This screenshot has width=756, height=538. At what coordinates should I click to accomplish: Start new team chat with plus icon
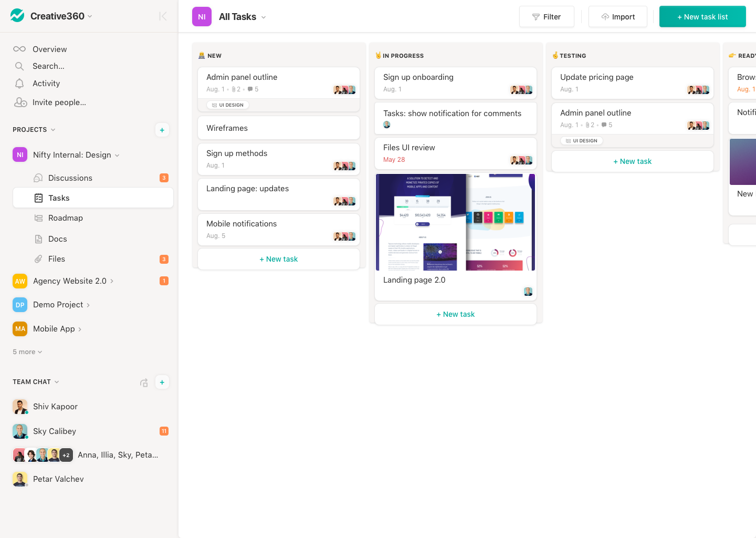[162, 382]
